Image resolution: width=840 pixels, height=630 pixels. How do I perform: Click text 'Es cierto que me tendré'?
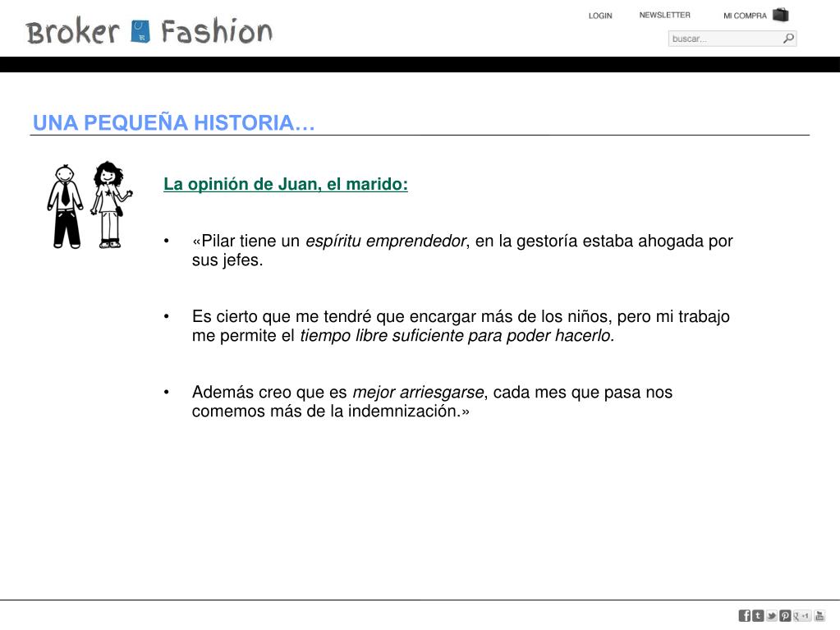(282, 316)
